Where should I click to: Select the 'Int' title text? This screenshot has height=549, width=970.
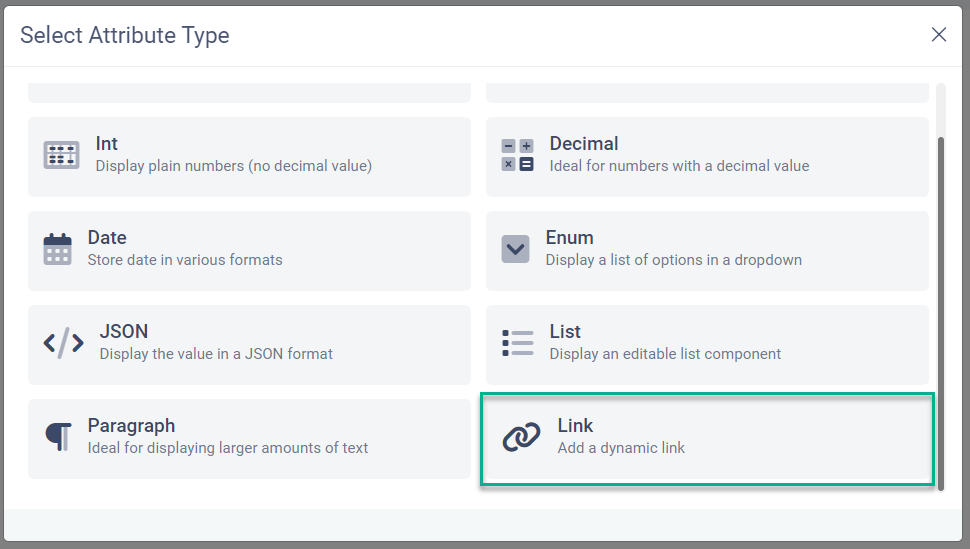tap(107, 144)
